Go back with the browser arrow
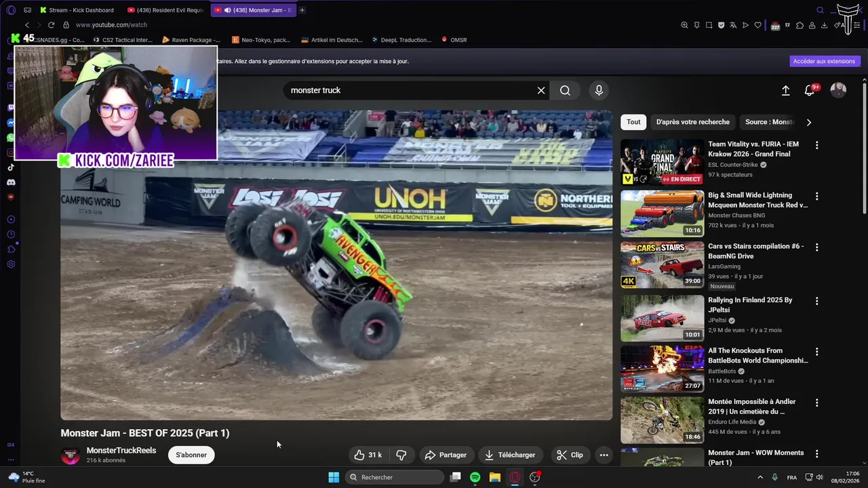The height and width of the screenshot is (488, 868). coord(27,25)
